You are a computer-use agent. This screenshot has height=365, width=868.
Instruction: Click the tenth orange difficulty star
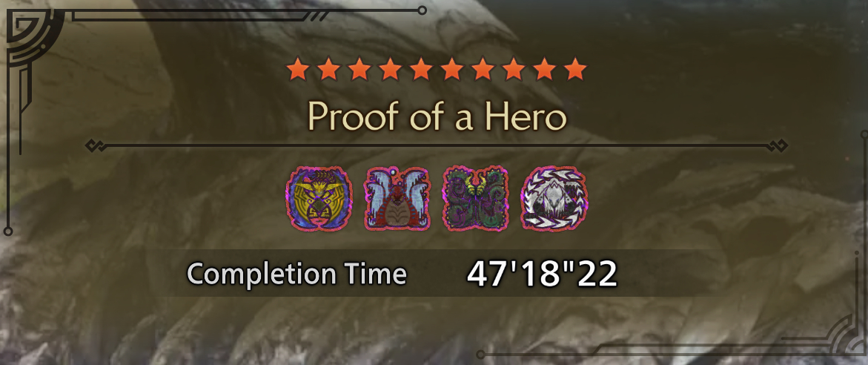575,70
